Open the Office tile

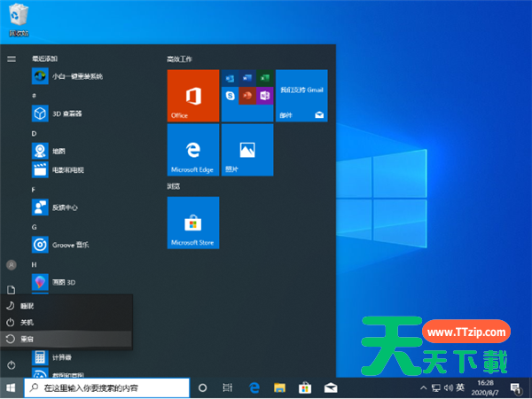(x=192, y=95)
